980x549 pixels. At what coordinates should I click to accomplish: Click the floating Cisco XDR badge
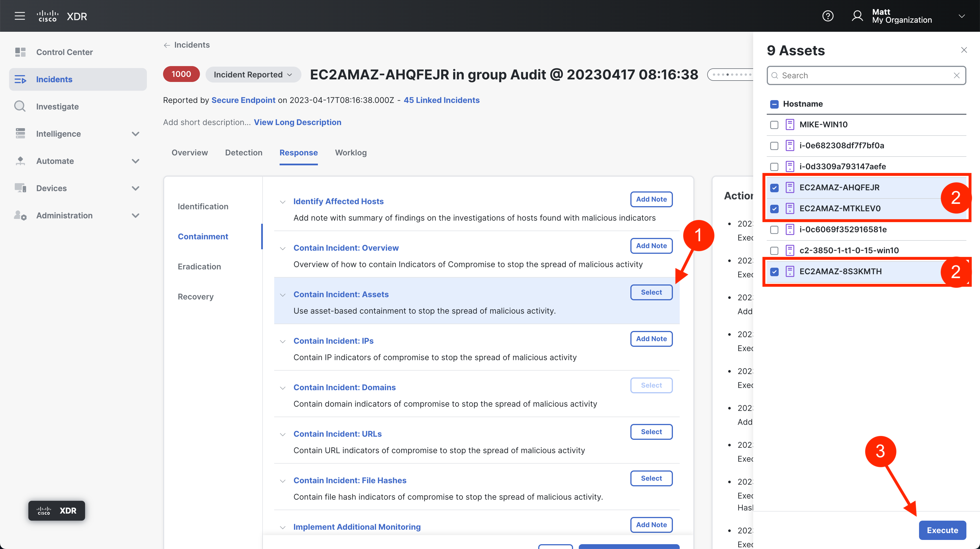(57, 510)
